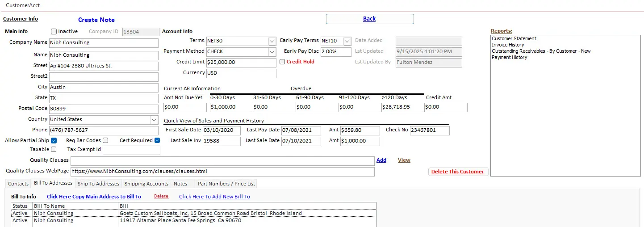
Task: Click the Customer Info heading link
Action: pos(21,19)
